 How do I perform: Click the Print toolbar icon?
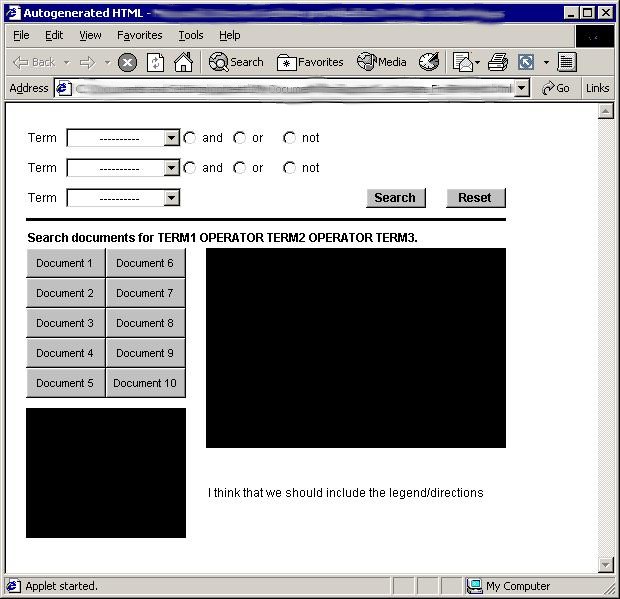coord(498,62)
